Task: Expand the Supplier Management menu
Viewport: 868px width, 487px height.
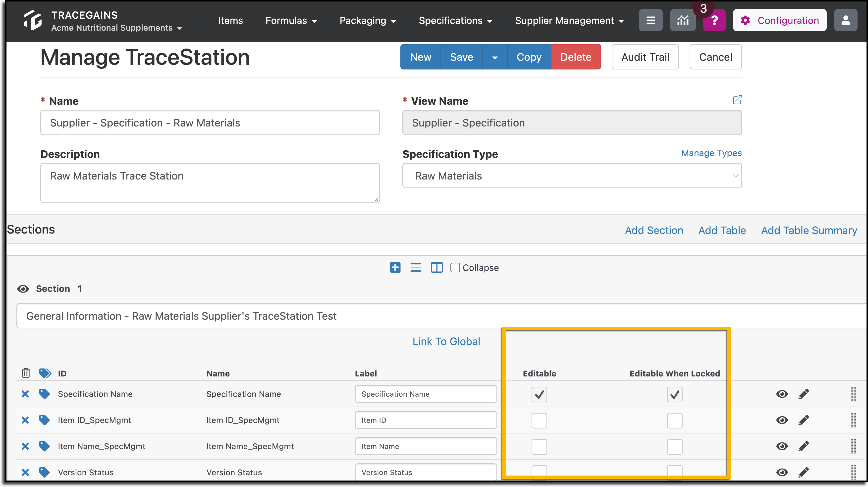Action: pos(569,20)
